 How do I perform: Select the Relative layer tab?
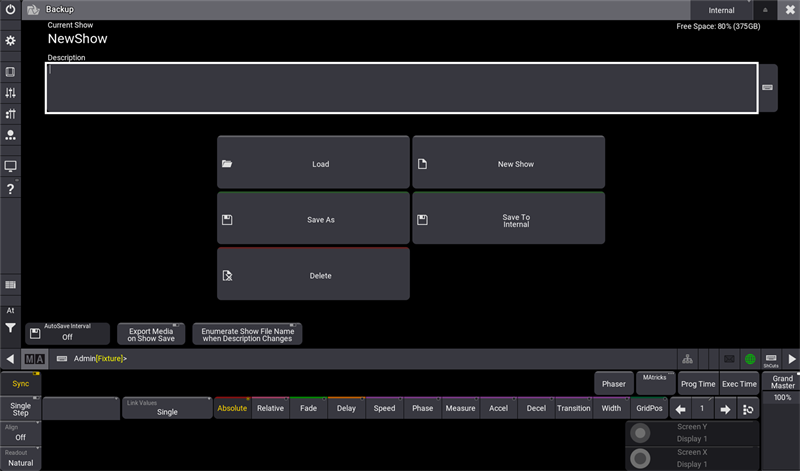(x=270, y=408)
